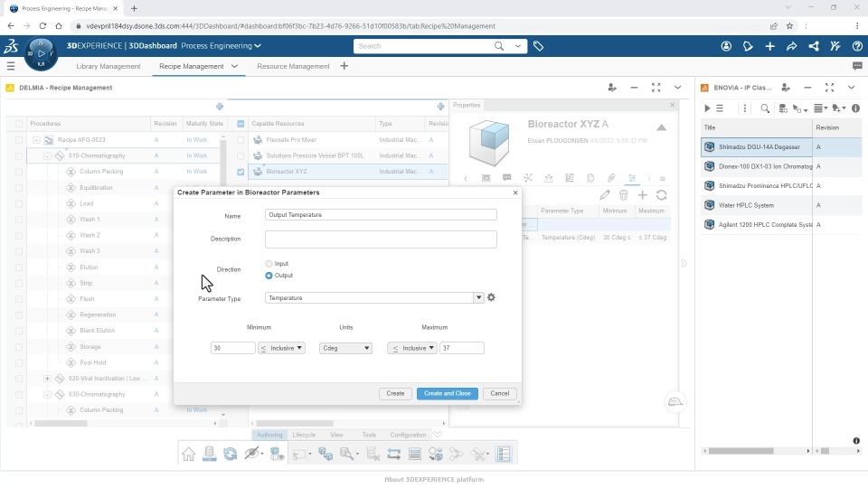This screenshot has height=488, width=868.
Task: Select the Configuration toolbar tab
Action: click(x=408, y=435)
